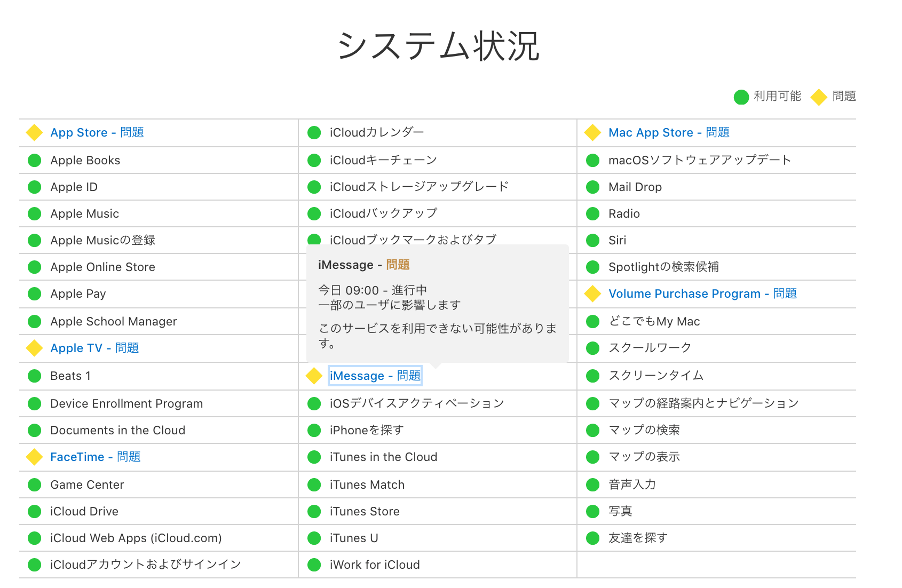Click the iMessage tooltip heading
The height and width of the screenshot is (588, 902).
point(364,265)
